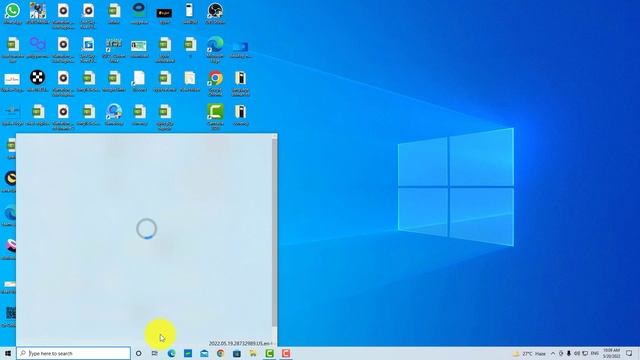Open the green Camtasia taskbar icon
Screen dimensions: 640x360
coord(269,353)
